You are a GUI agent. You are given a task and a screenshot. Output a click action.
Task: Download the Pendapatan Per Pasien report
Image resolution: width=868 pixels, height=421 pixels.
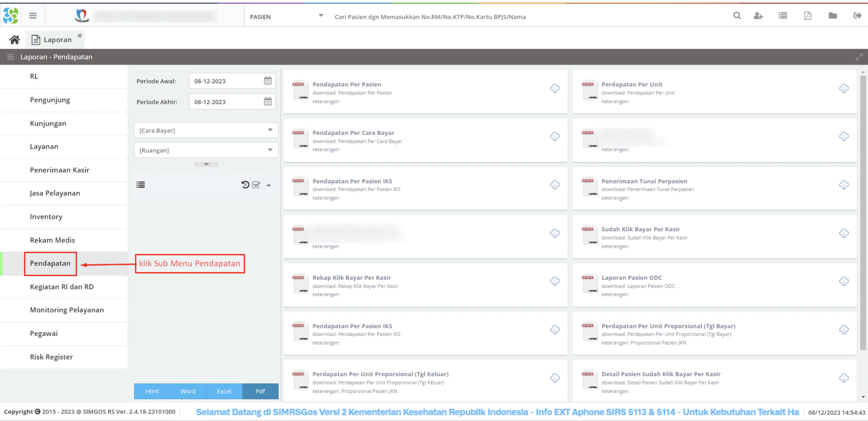555,89
